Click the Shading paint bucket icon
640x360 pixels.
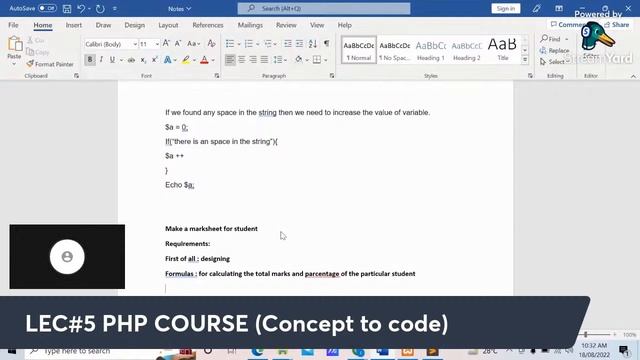pyautogui.click(x=299, y=60)
